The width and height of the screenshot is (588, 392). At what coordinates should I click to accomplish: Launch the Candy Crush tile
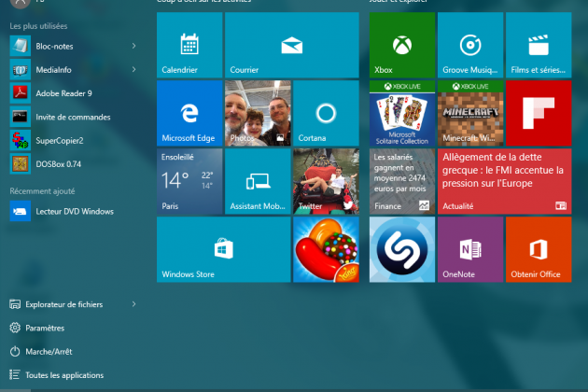326,249
